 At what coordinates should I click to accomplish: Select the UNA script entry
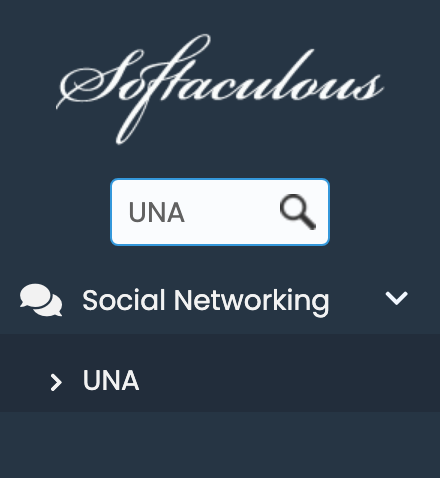(111, 380)
